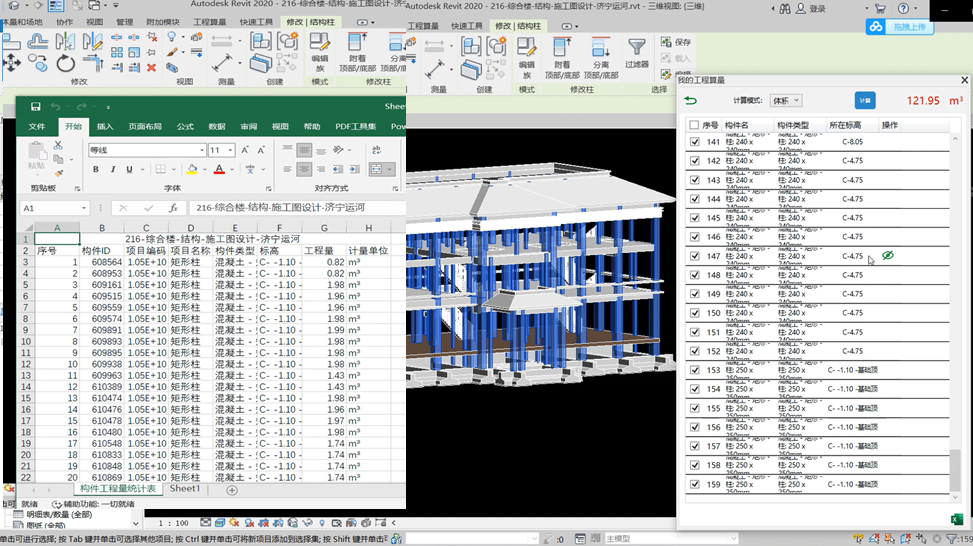
Task: Toggle the green eye icon on row 147
Action: [x=887, y=256]
